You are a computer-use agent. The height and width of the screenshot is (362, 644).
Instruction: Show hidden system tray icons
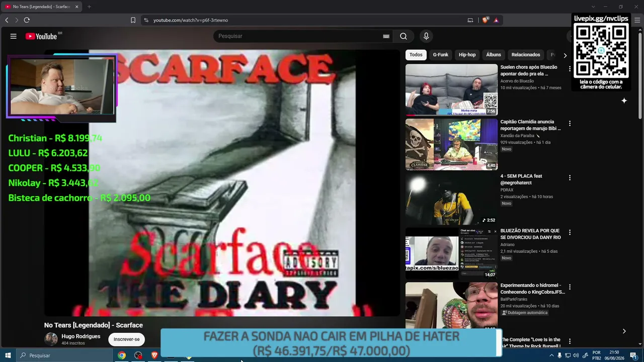551,355
